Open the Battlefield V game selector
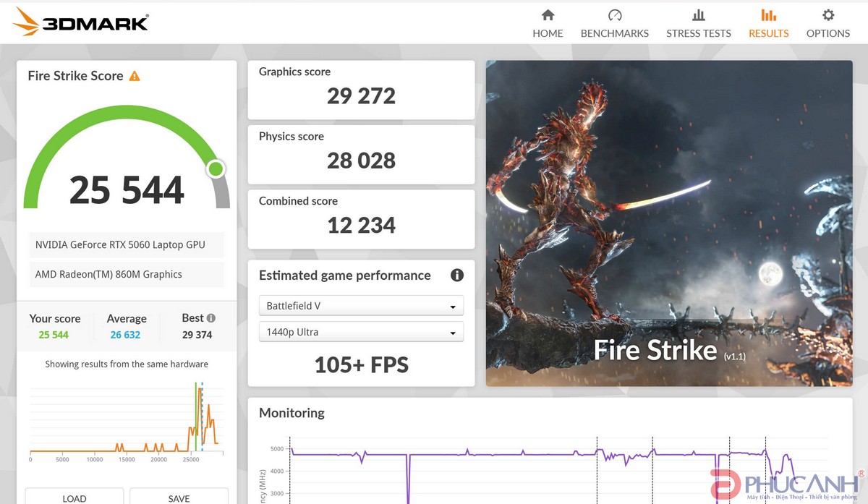This screenshot has height=504, width=868. pos(360,305)
